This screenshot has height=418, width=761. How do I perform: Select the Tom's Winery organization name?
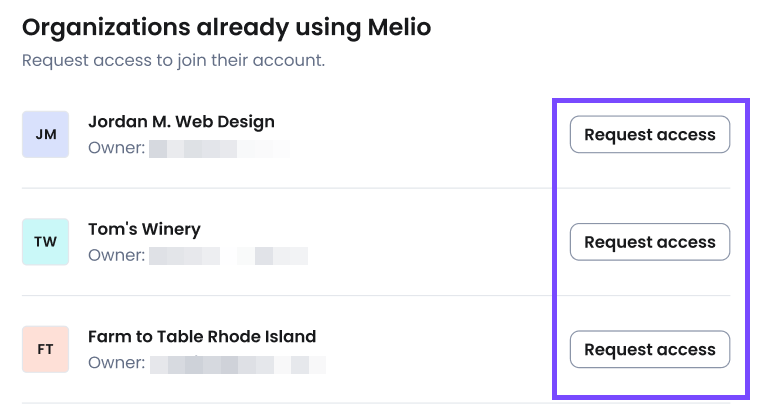coord(144,229)
